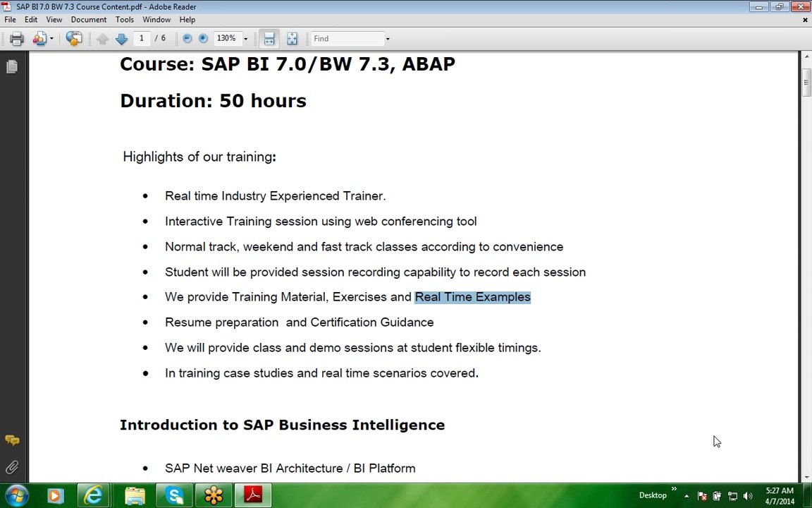Click 'We will provide class and demo sessions' line

(x=352, y=348)
